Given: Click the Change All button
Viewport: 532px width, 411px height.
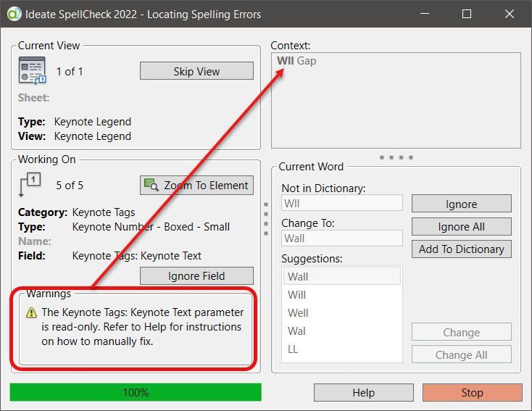Looking at the screenshot, I should 462,354.
